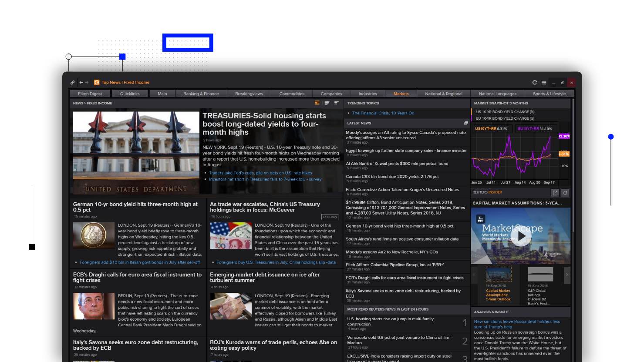Image resolution: width=644 pixels, height=362 pixels.
Task: Open most-read U.S. housing starts story
Action: [x=391, y=322]
